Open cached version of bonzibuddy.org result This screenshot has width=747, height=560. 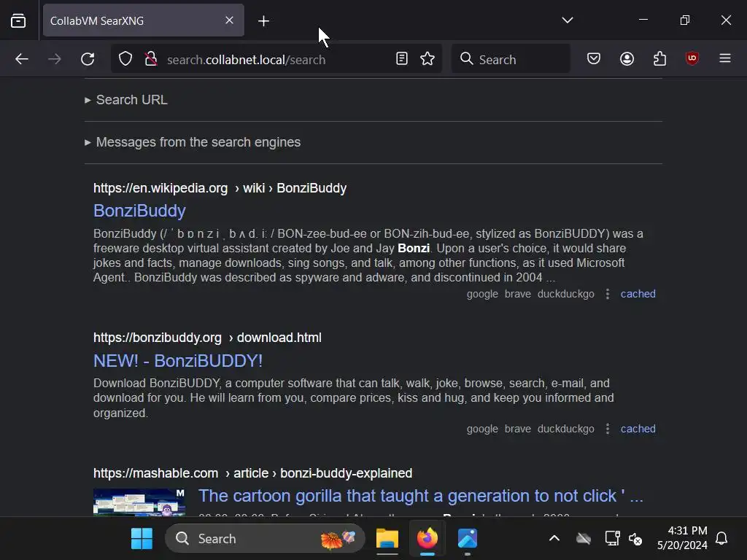(638, 429)
